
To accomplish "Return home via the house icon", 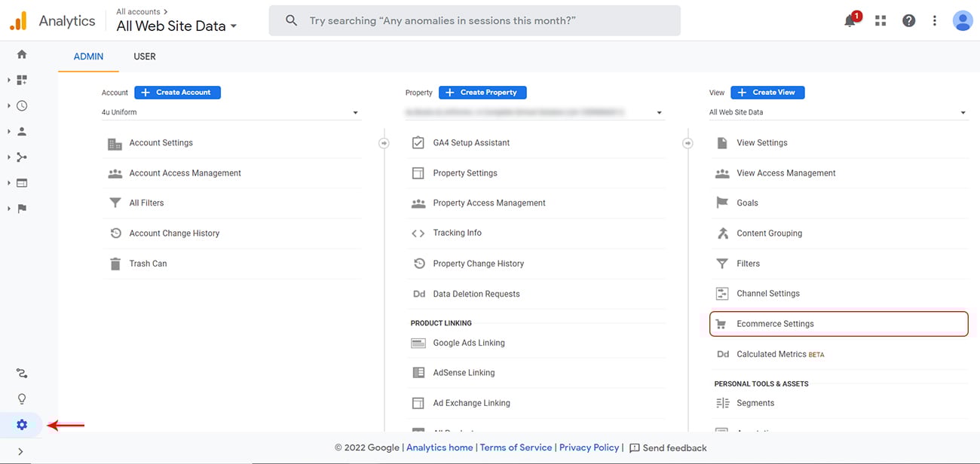I will [x=21, y=55].
